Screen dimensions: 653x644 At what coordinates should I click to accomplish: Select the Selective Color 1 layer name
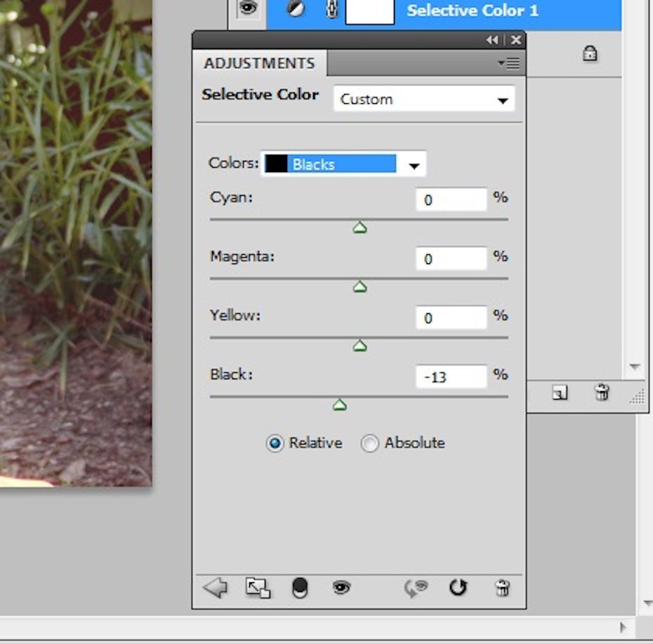point(473,11)
